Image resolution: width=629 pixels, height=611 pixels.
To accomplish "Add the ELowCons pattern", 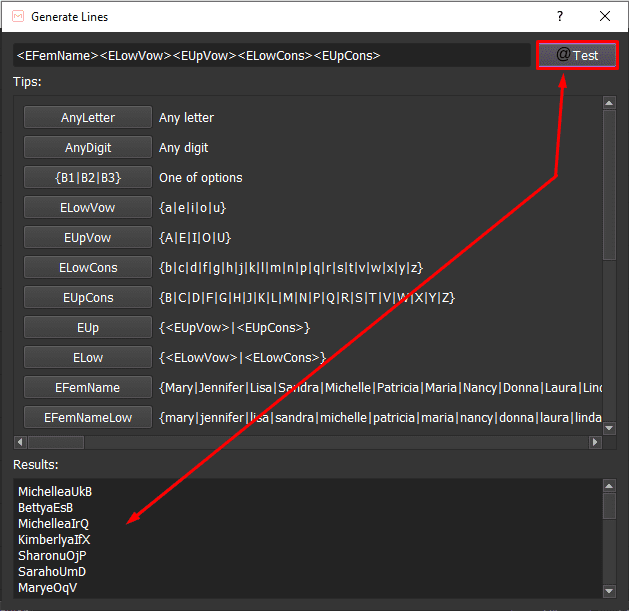I will point(88,268).
